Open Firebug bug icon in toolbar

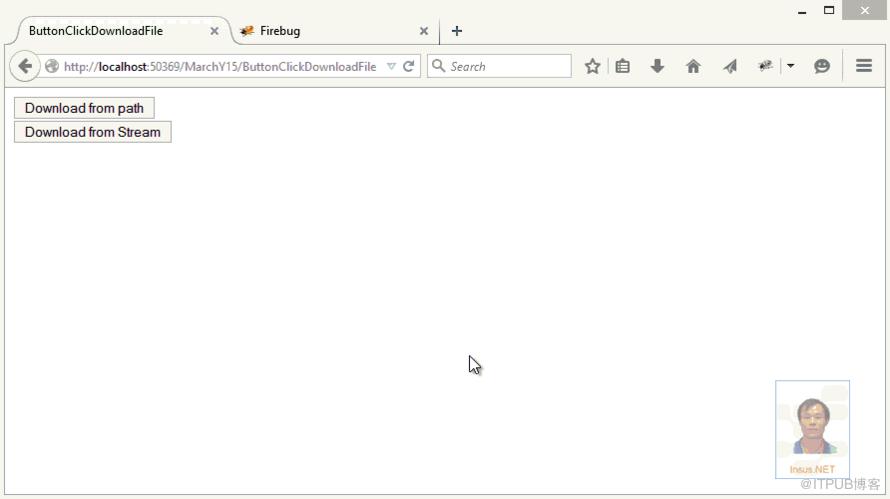(x=765, y=66)
